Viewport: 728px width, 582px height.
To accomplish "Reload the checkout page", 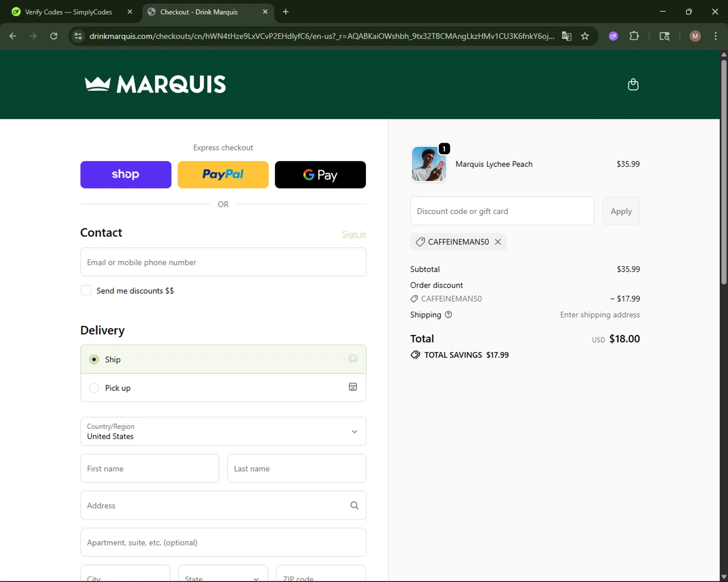I will 54,36.
